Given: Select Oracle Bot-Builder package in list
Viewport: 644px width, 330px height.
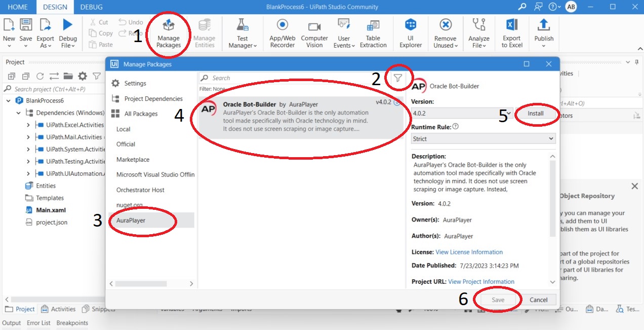Looking at the screenshot, I should [x=301, y=117].
